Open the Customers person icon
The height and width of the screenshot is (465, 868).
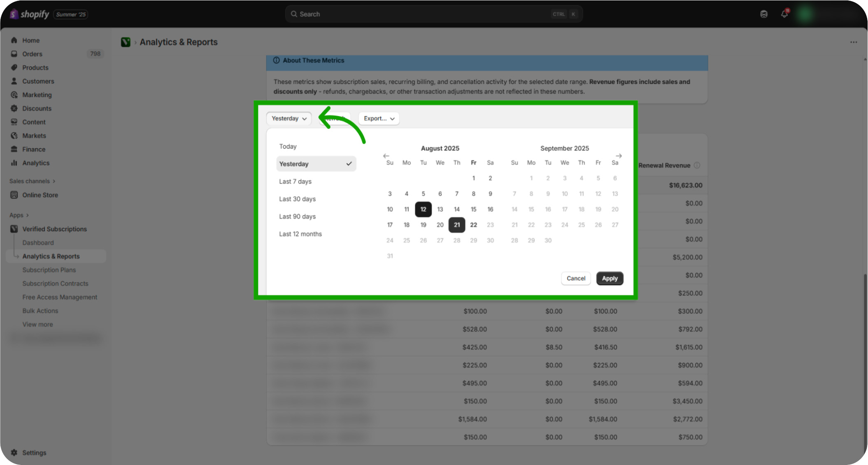(14, 81)
